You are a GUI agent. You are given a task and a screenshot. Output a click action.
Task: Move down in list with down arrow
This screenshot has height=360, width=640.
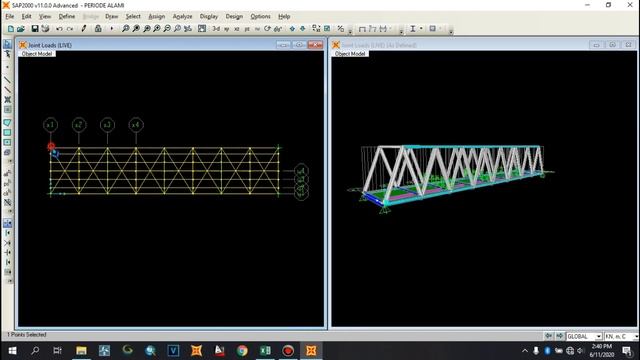(x=302, y=29)
